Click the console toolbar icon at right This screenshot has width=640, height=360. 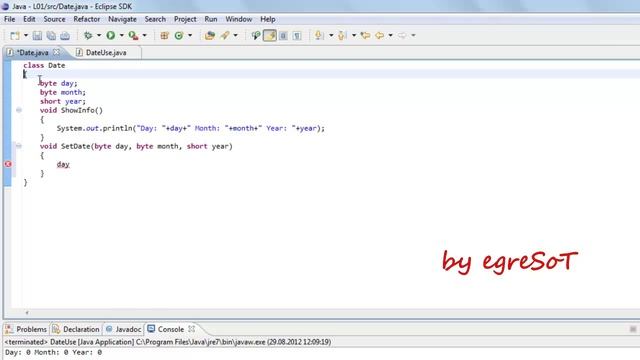click(633, 329)
